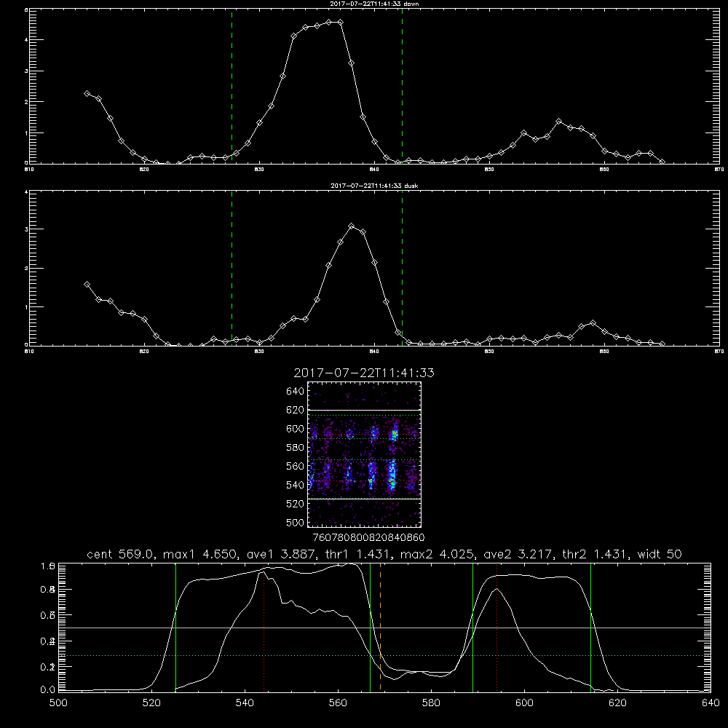Click the '520' y-axis label of the spectral image
Image resolution: width=728 pixels, height=728 pixels.
296,504
